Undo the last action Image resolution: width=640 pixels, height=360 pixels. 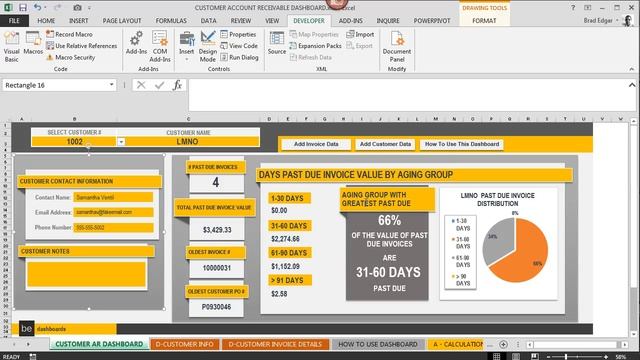point(37,7)
